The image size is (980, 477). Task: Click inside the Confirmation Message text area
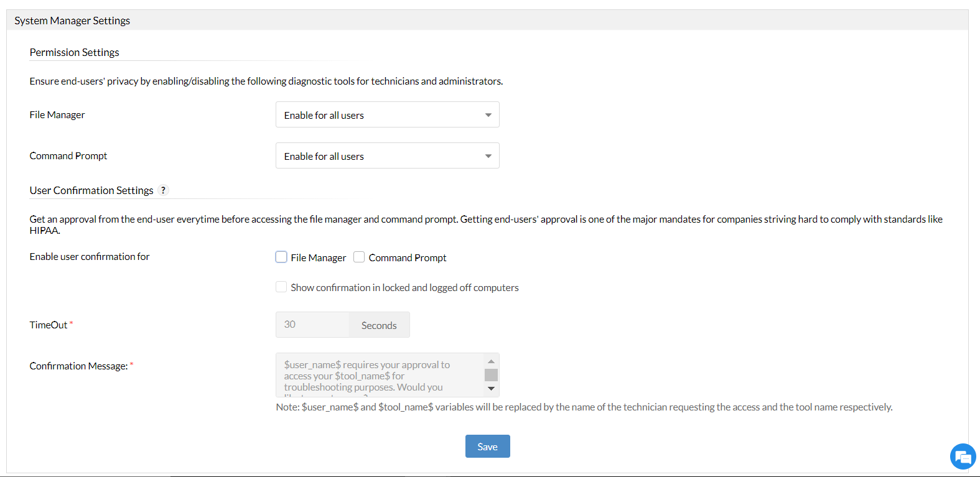(x=380, y=375)
